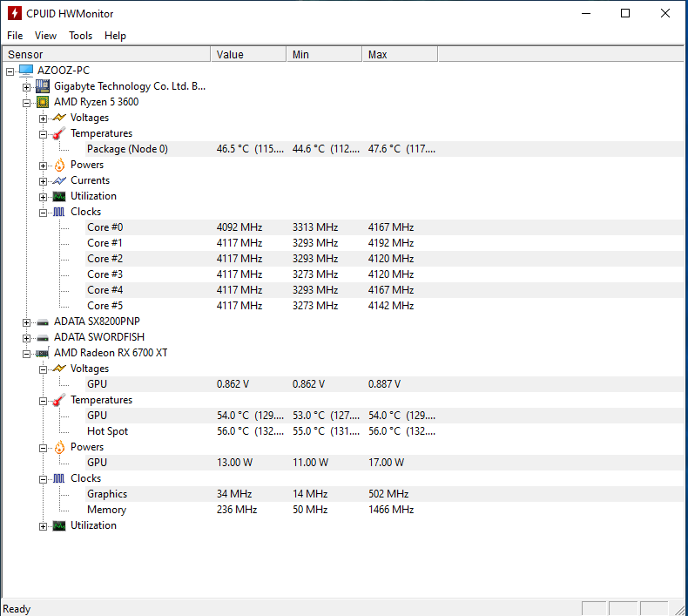Expand Ryzen Powers section
The height and width of the screenshot is (616, 688).
(x=43, y=166)
